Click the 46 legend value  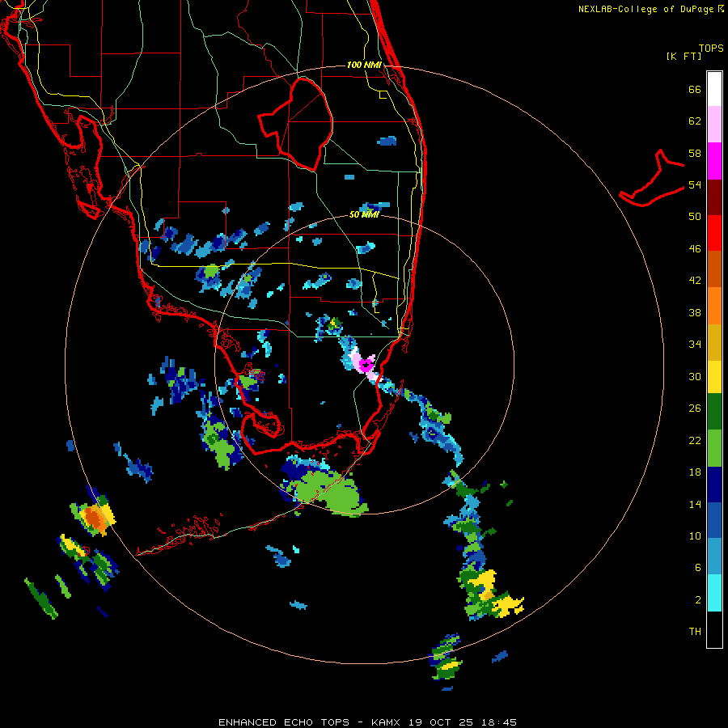point(695,249)
